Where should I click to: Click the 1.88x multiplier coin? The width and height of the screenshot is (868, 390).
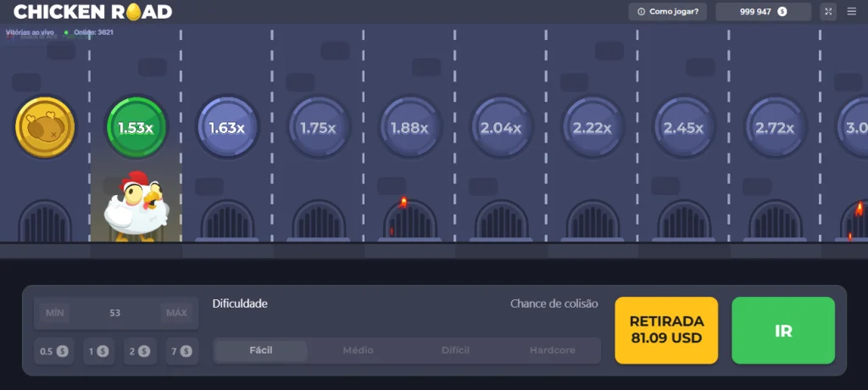tap(409, 127)
